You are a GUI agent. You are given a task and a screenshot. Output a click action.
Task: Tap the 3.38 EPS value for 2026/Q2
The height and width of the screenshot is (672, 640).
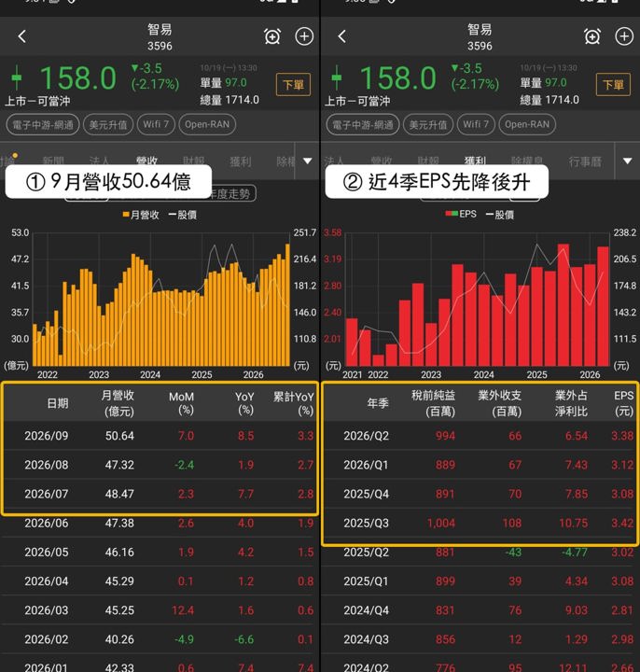click(622, 436)
